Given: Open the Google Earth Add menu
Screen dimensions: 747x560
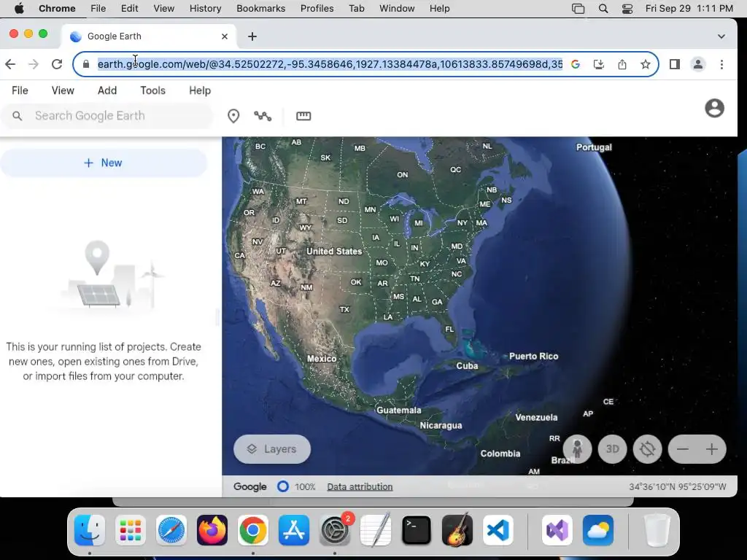Looking at the screenshot, I should (x=107, y=90).
